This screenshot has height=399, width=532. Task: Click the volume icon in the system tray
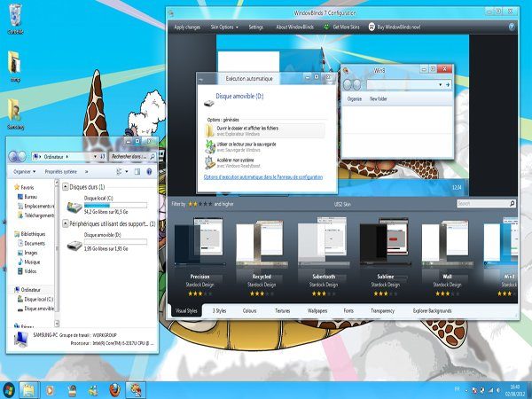[498, 390]
